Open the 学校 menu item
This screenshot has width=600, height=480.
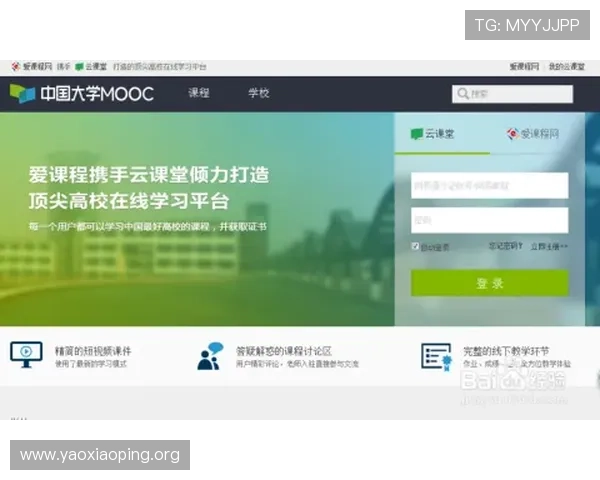[x=259, y=93]
